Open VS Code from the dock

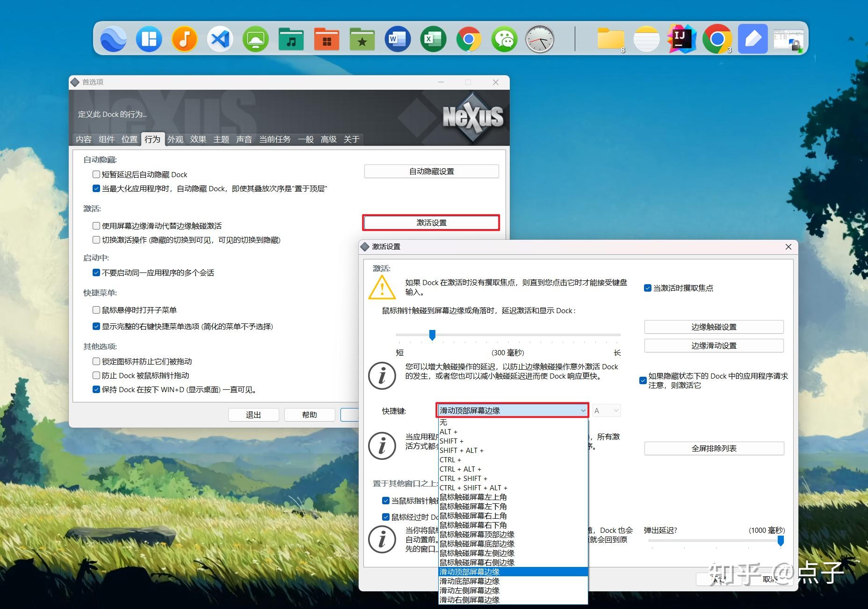tap(220, 39)
